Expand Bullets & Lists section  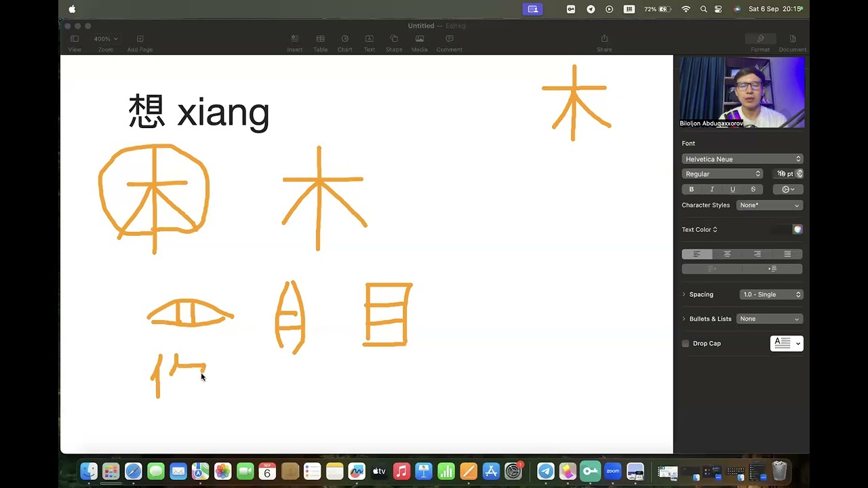pyautogui.click(x=684, y=319)
